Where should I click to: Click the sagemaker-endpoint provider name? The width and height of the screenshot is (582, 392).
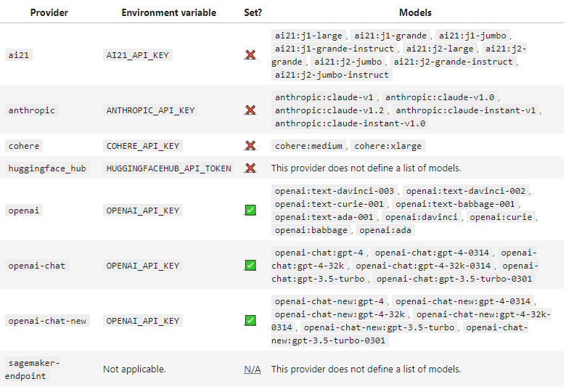coord(34,369)
